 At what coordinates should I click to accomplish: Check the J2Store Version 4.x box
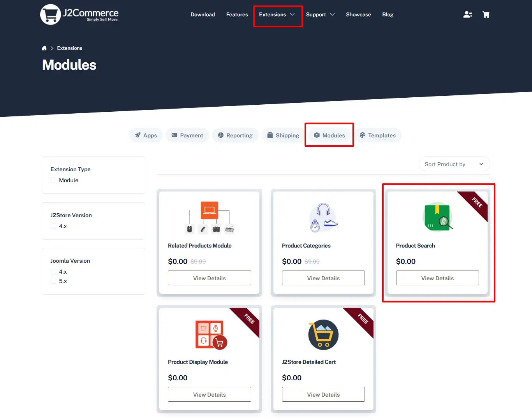click(x=53, y=226)
